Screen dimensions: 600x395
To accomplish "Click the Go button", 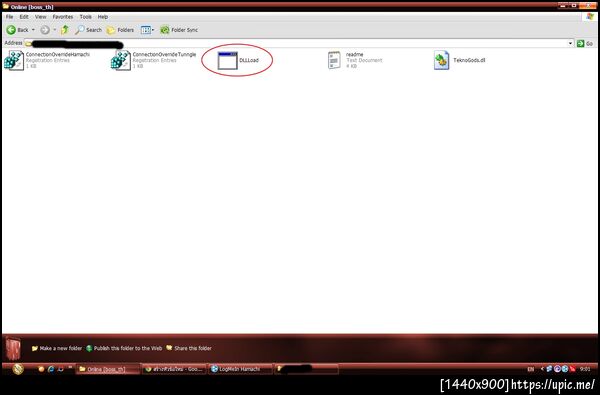I will [585, 43].
